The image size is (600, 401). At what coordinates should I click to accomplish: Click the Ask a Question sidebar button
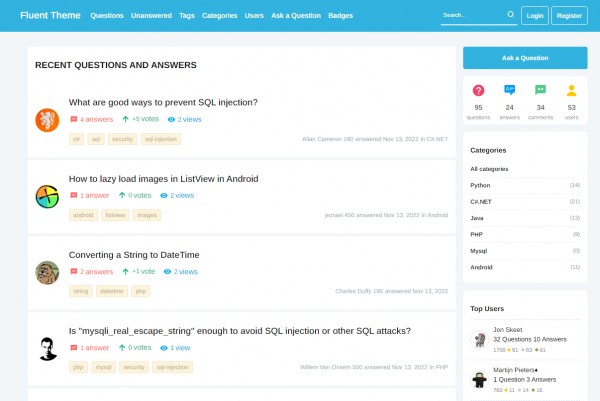pos(525,58)
